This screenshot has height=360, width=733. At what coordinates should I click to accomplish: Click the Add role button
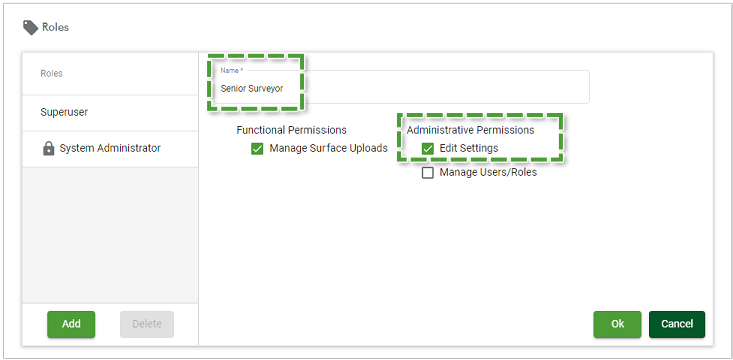[71, 324]
